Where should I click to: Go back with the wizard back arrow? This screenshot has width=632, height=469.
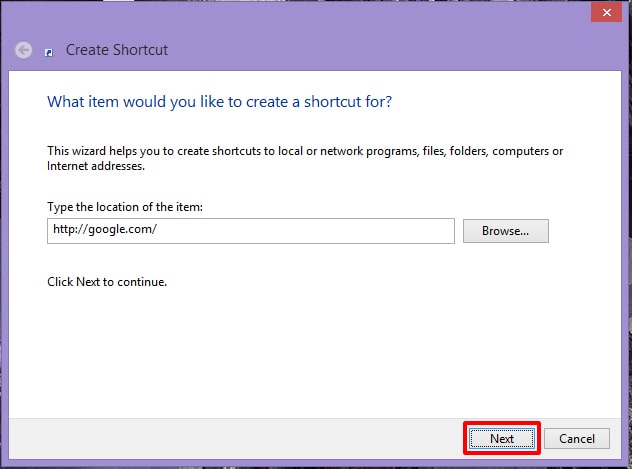23,50
